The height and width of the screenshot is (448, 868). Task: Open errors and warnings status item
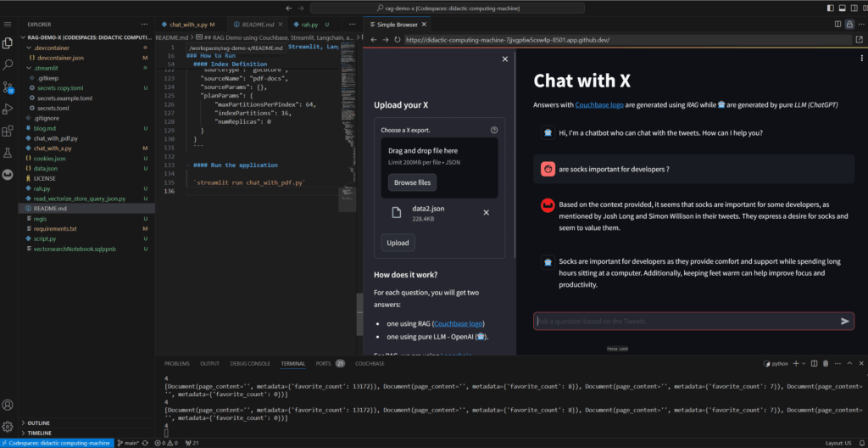[x=167, y=443]
